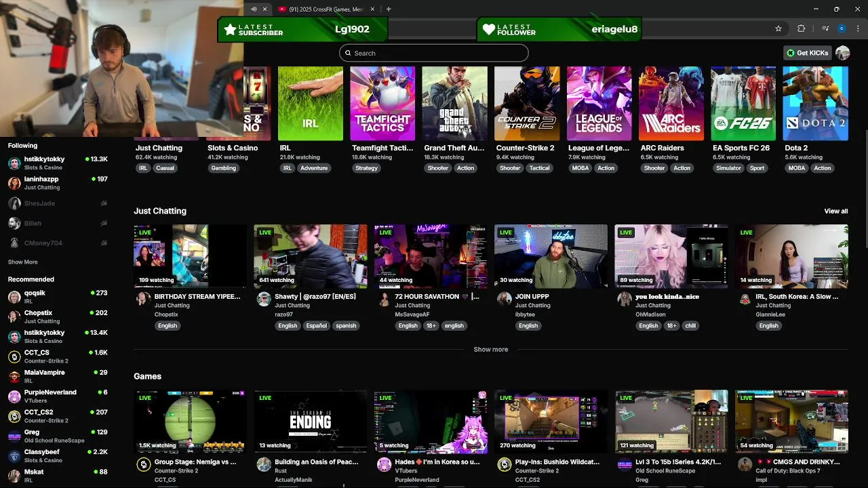Select the Strategy tag under Teamfight Tactics
The image size is (868, 488).
(366, 168)
